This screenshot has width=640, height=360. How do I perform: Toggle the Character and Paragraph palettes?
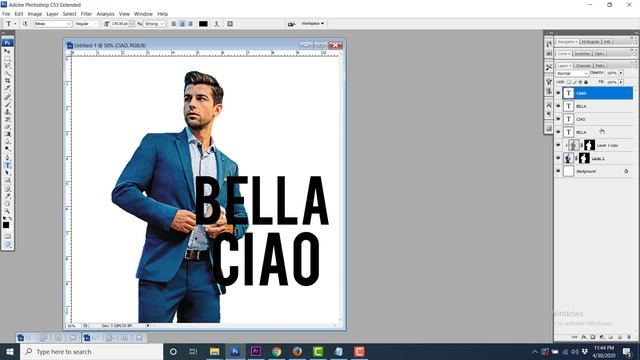[x=230, y=24]
